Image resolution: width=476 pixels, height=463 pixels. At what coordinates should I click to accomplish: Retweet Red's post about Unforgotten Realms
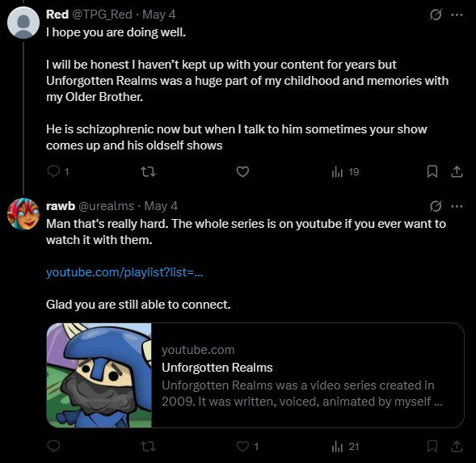pos(148,172)
